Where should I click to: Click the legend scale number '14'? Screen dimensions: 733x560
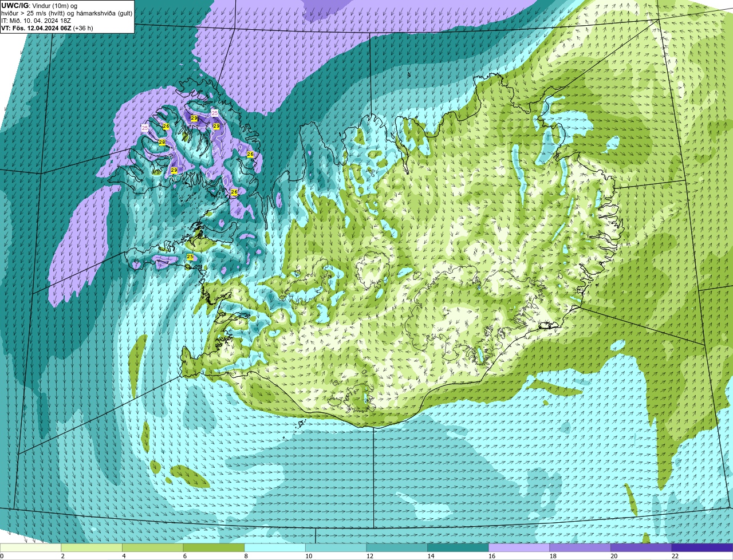click(431, 556)
